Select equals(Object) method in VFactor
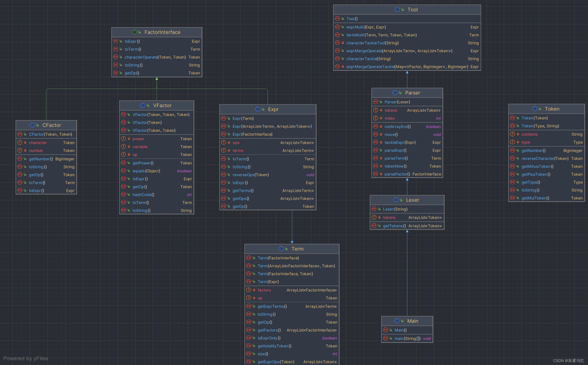The width and height of the screenshot is (588, 365). click(x=157, y=171)
